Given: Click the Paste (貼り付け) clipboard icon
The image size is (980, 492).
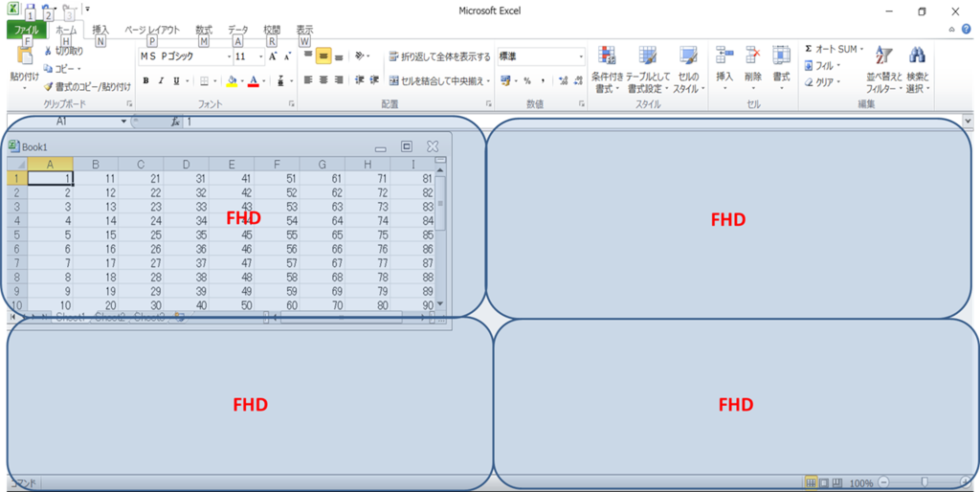Looking at the screenshot, I should [x=24, y=56].
